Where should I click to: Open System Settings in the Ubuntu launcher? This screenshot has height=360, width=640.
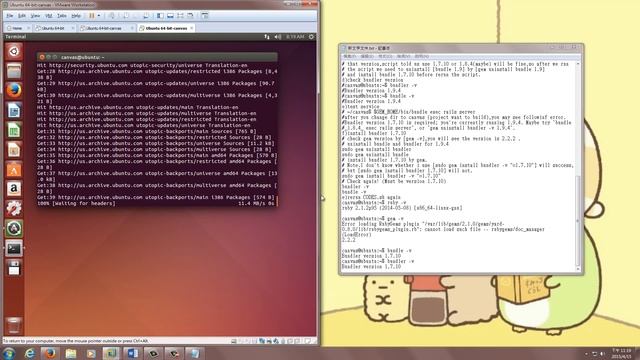click(14, 209)
